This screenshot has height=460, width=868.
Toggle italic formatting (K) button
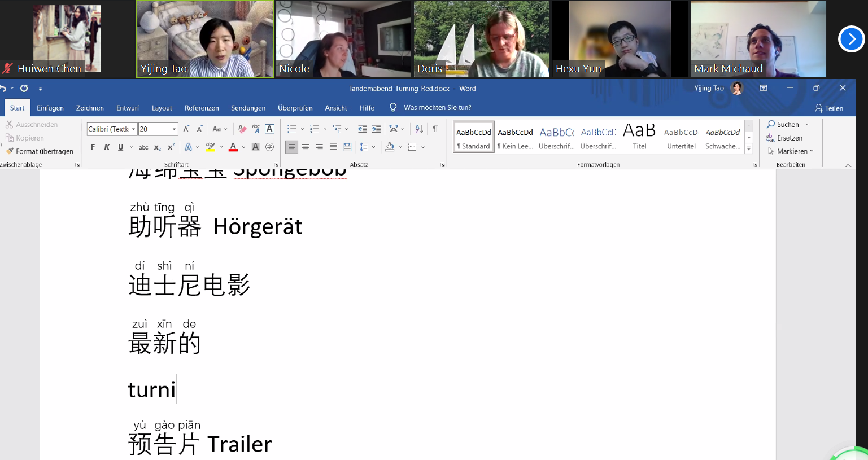[x=107, y=147]
